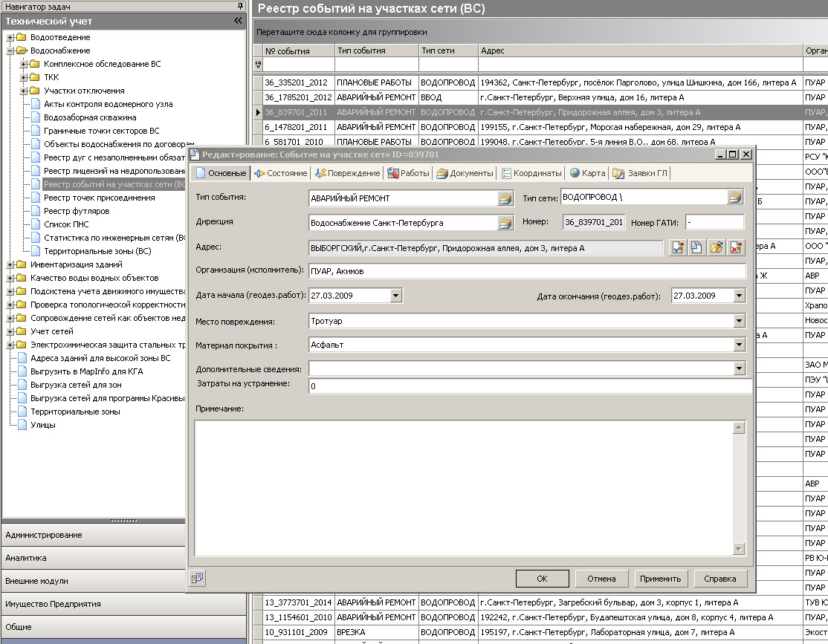Screen dimensions: 828x644
Task: Click the red X clear-address icon
Action: coord(736,248)
